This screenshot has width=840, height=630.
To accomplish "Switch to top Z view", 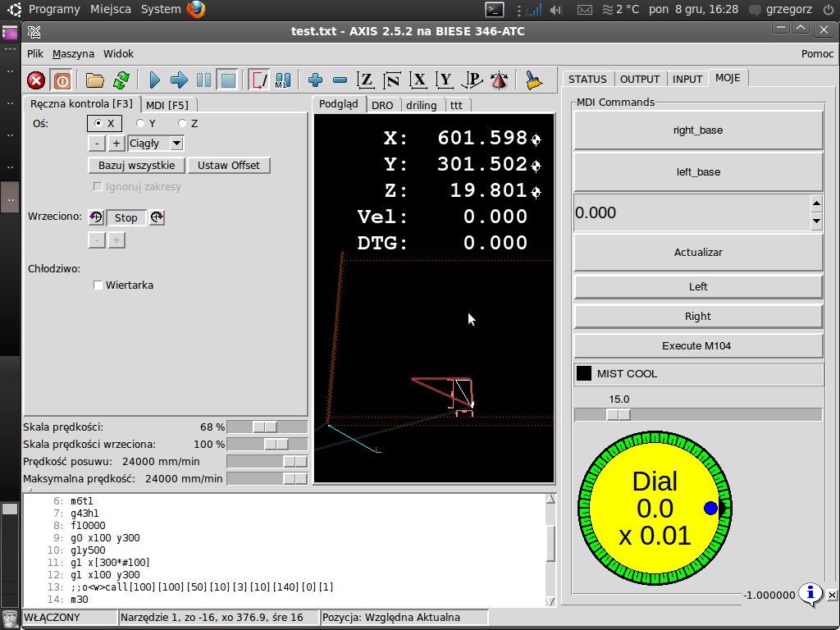I will [x=365, y=81].
